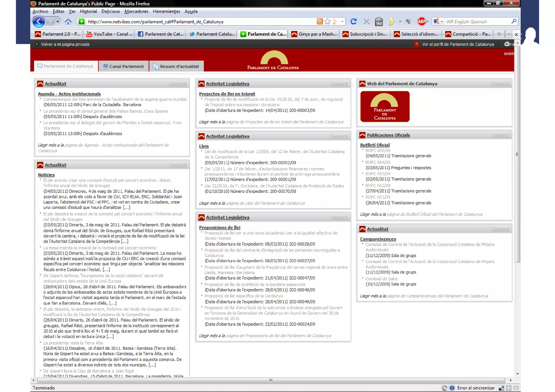Open the URL bar history dropdown arrow
Screen dimensions: 555x392
[342, 21]
